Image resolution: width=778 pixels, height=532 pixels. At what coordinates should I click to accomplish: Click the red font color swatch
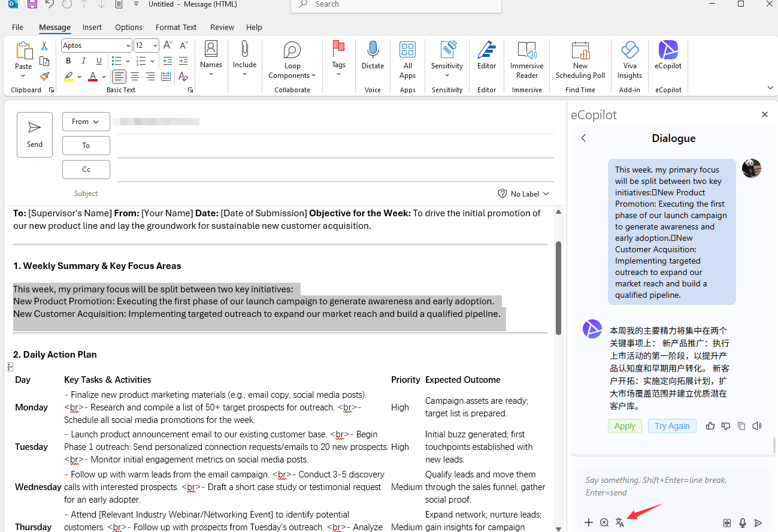click(93, 77)
